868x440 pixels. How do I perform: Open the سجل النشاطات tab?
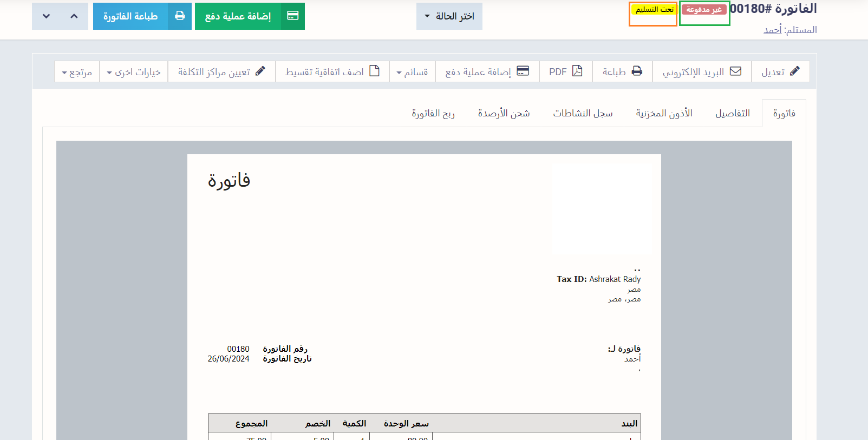(583, 113)
